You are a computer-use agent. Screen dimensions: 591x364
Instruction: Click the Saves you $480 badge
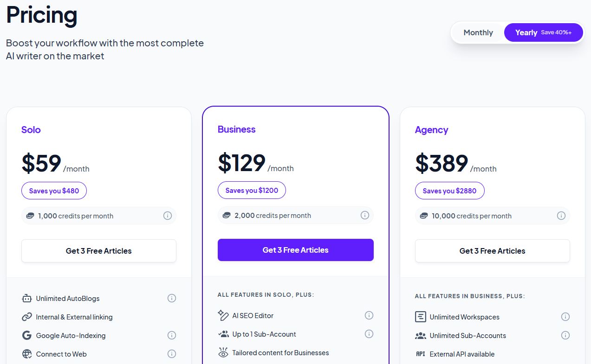click(x=54, y=191)
